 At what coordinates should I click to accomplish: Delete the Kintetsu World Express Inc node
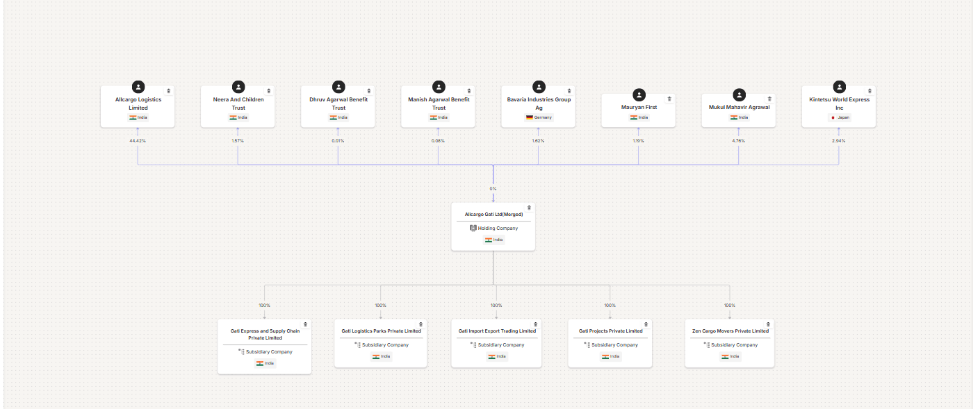tap(869, 91)
